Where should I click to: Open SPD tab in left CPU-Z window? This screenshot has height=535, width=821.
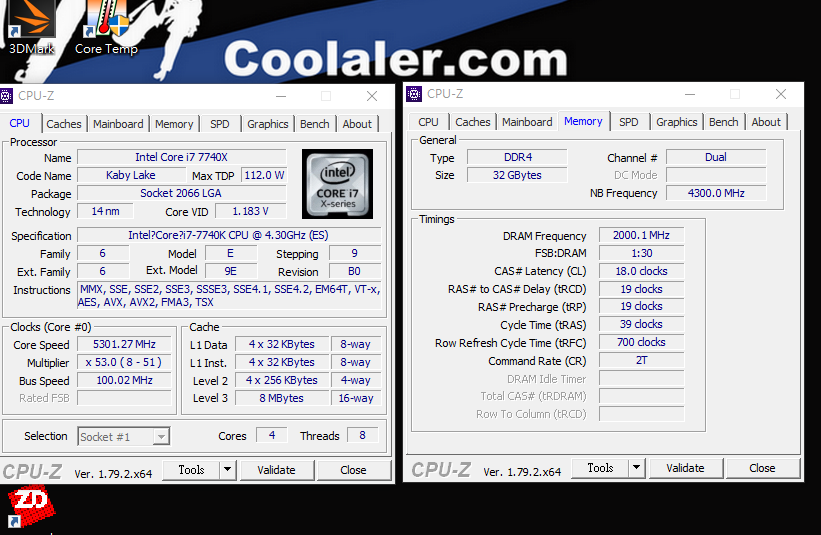click(220, 124)
